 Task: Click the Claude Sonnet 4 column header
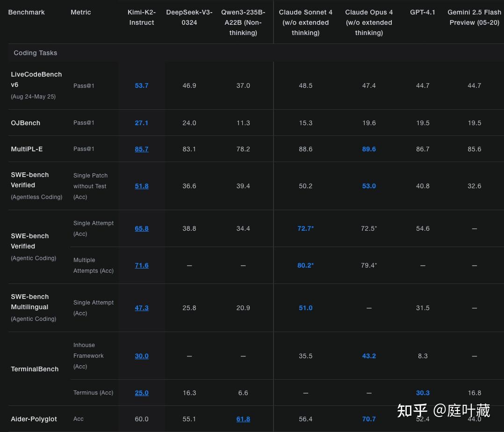coord(305,22)
